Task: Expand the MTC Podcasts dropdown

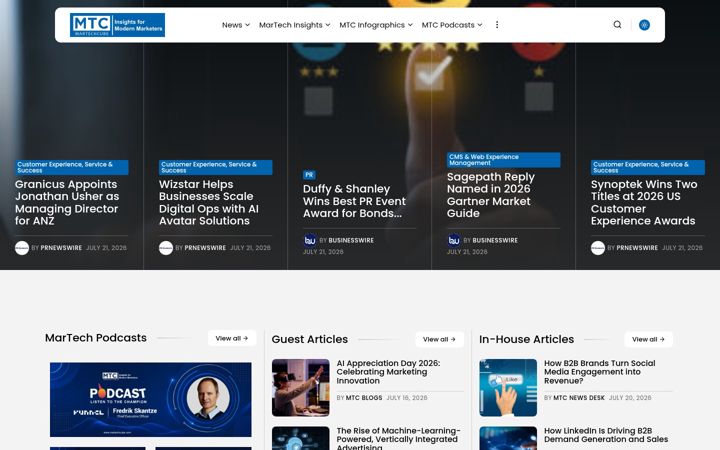Action: click(452, 25)
